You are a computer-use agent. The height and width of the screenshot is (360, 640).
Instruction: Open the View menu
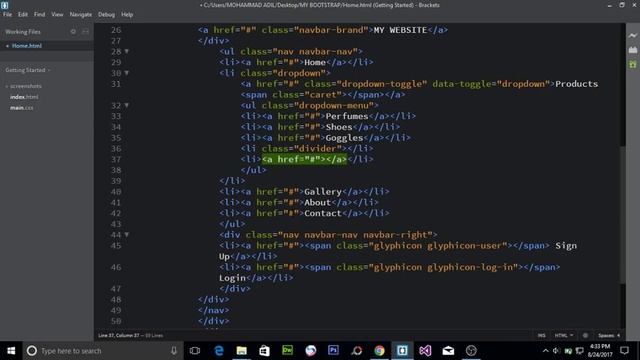(x=57, y=14)
